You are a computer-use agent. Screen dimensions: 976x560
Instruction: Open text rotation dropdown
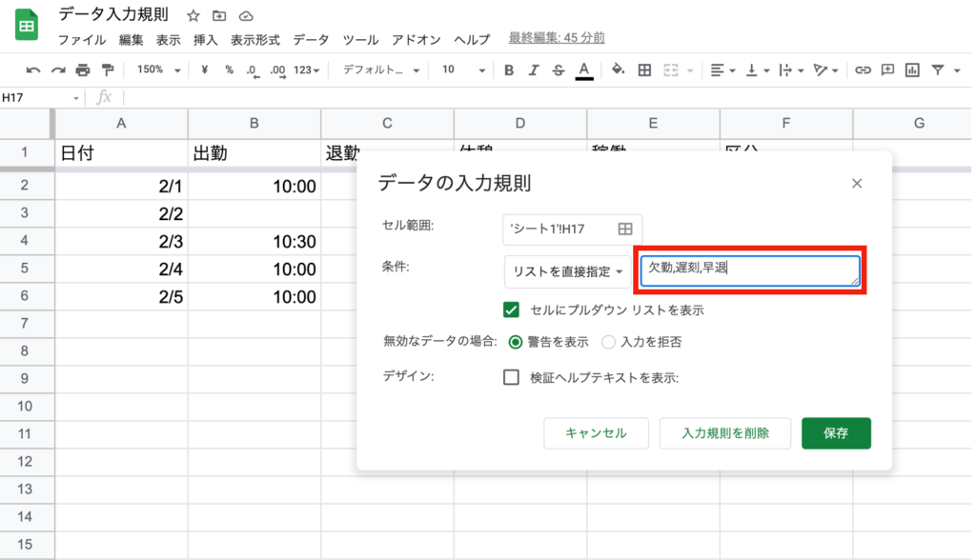(x=826, y=70)
